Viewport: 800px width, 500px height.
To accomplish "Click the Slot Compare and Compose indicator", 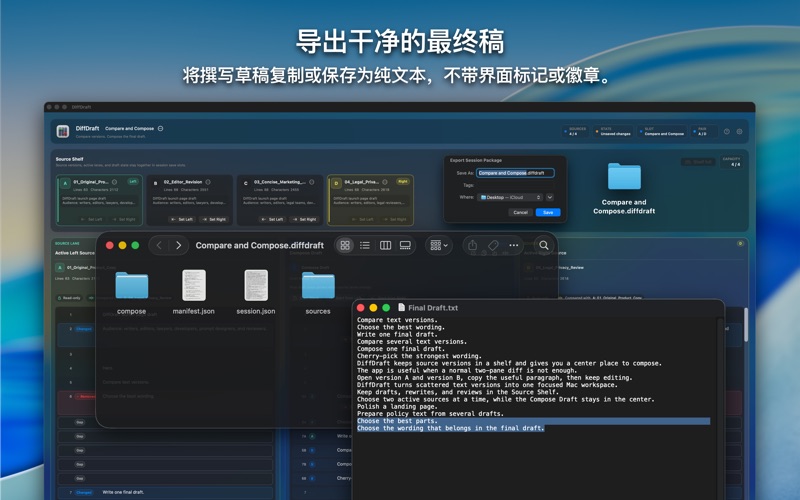I will (x=662, y=132).
